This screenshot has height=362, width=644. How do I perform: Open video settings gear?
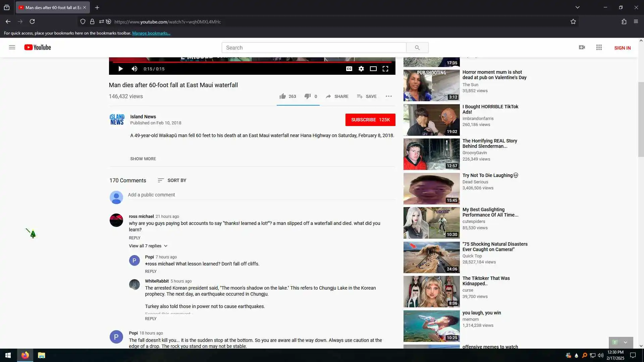[x=361, y=69]
